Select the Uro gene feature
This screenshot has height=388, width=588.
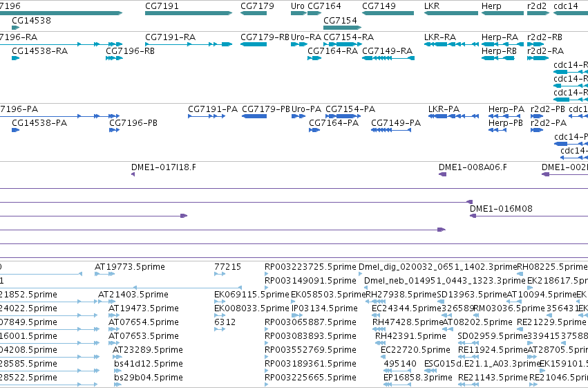298,13
